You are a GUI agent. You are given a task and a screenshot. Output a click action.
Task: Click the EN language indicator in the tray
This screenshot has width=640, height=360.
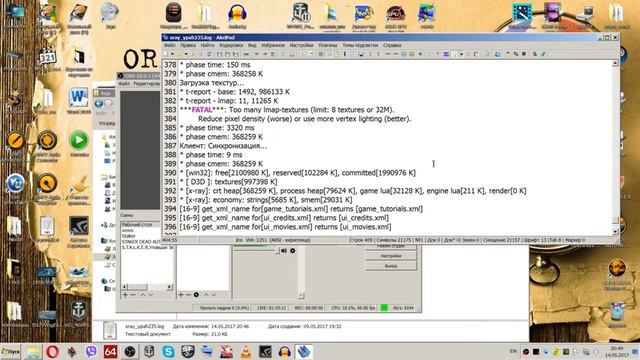point(513,351)
